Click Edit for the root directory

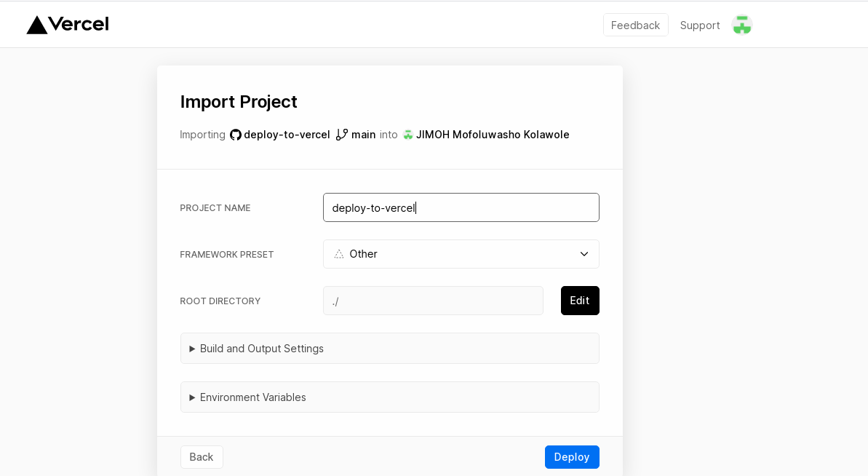click(580, 301)
